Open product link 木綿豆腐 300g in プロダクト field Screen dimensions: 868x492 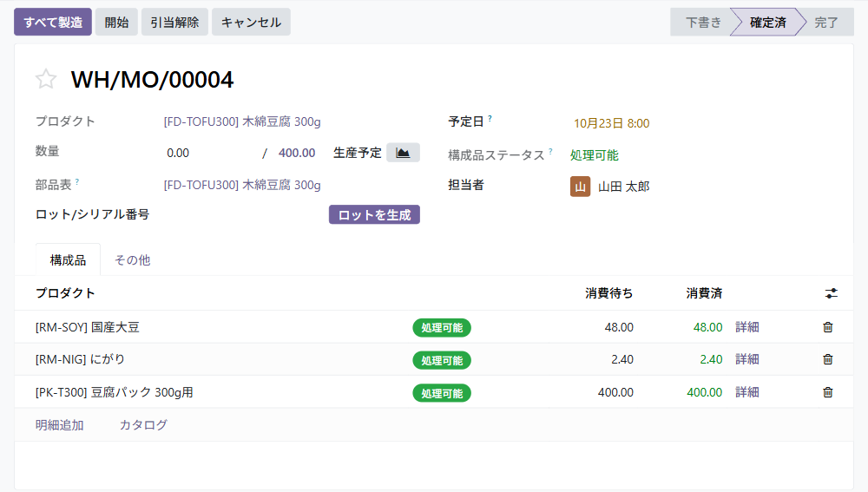pos(242,121)
